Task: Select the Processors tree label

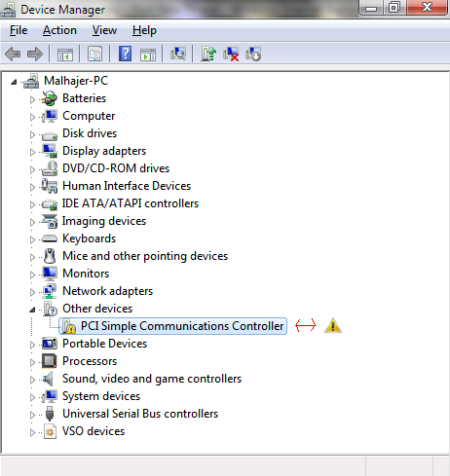Action: [90, 361]
